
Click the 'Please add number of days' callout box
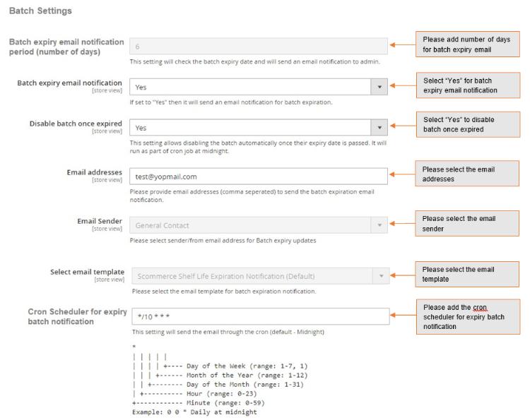[x=468, y=44]
